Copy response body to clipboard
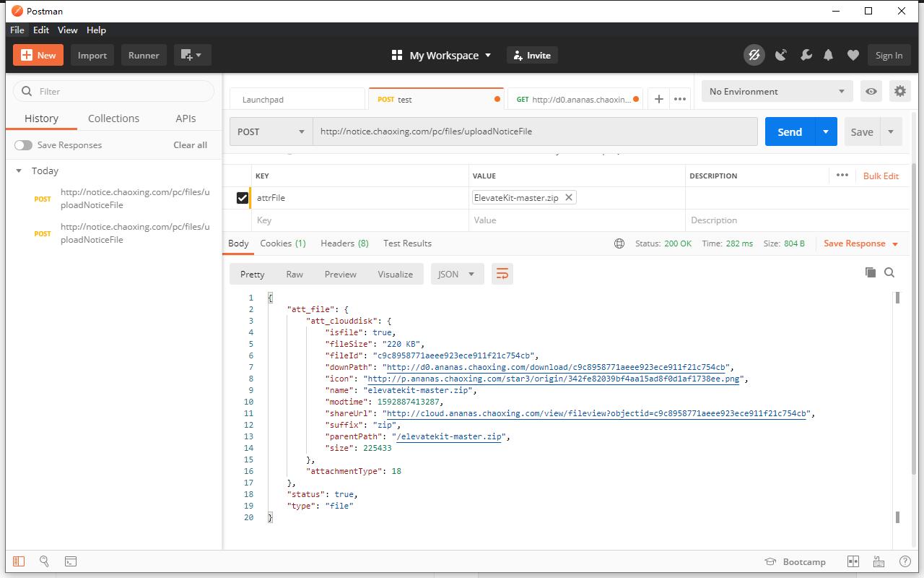Image resolution: width=924 pixels, height=578 pixels. pos(871,272)
